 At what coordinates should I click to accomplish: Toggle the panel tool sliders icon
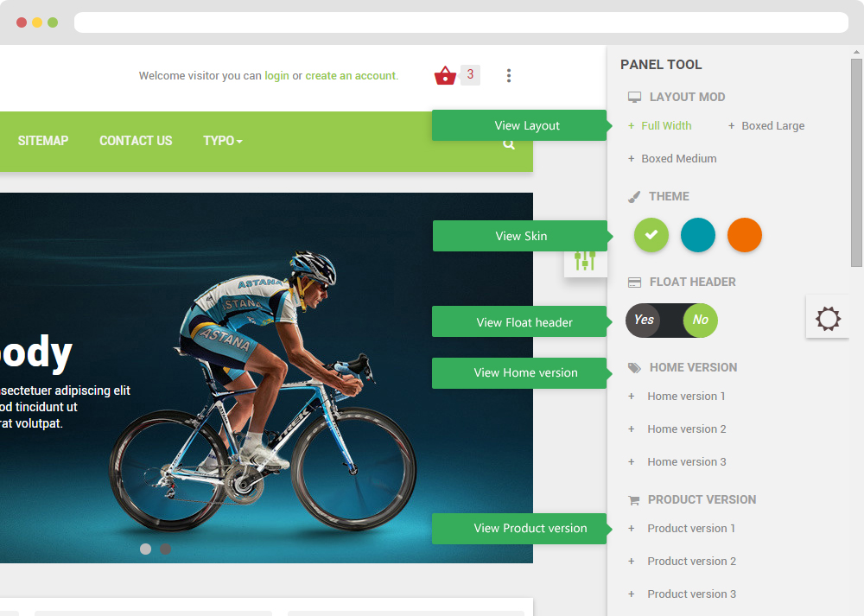(x=585, y=260)
